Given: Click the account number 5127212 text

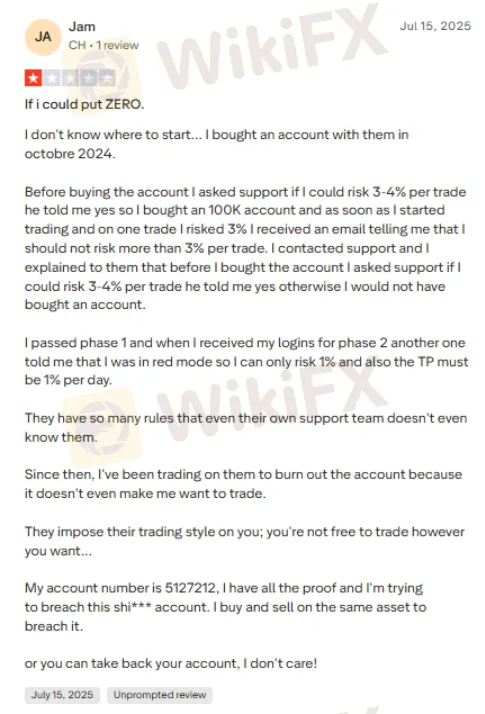Looking at the screenshot, I should pyautogui.click(x=191, y=588).
